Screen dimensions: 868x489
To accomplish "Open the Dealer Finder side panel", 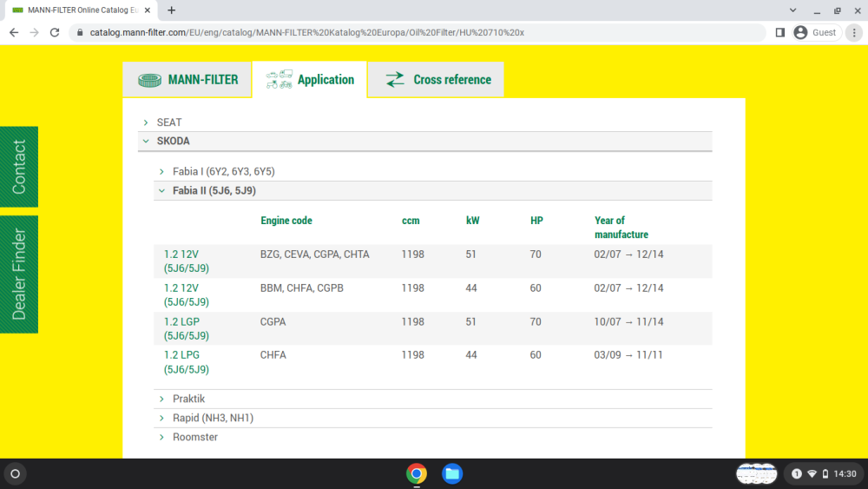I will tap(19, 274).
